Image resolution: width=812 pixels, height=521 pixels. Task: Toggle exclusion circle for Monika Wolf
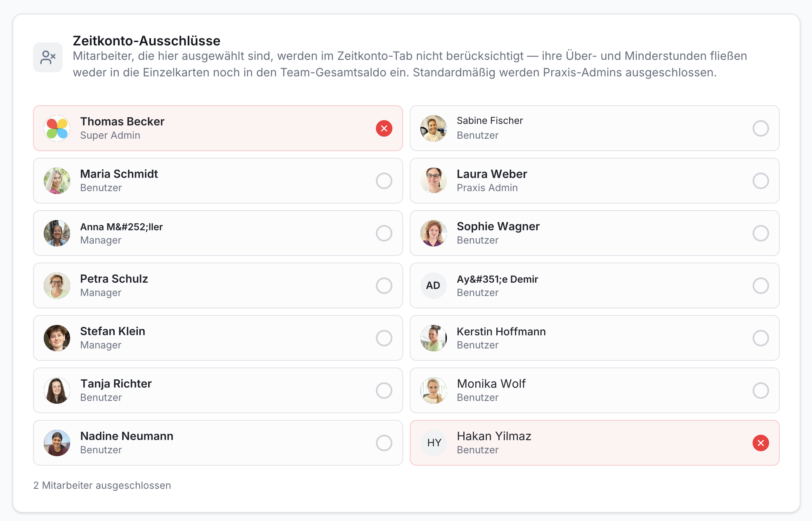760,391
